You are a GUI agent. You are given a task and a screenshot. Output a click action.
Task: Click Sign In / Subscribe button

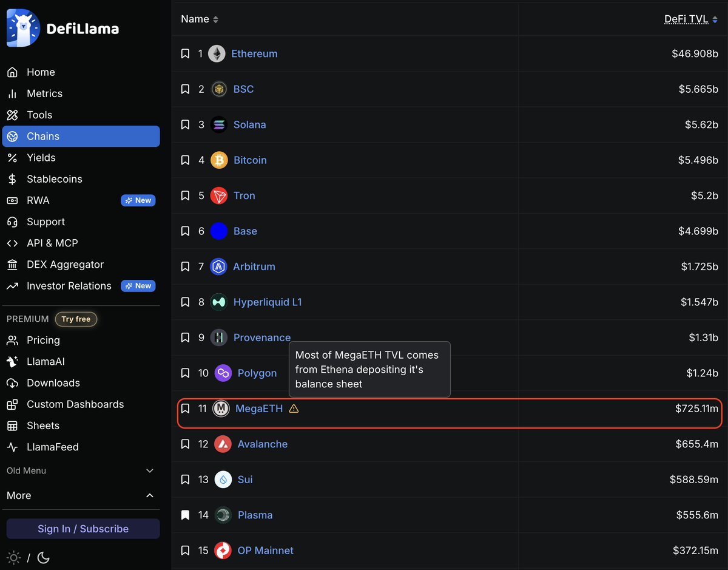tap(83, 529)
